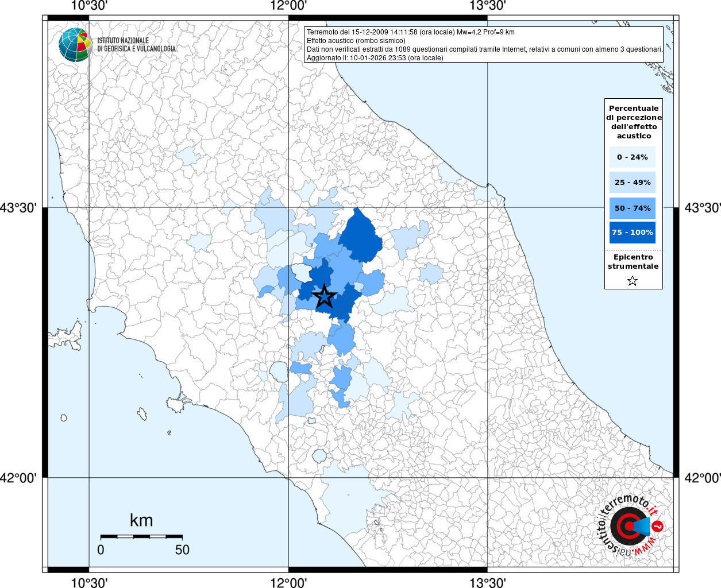721x588 pixels.
Task: Click the 'Dati non verificati' questionnaire line
Action: (484, 49)
